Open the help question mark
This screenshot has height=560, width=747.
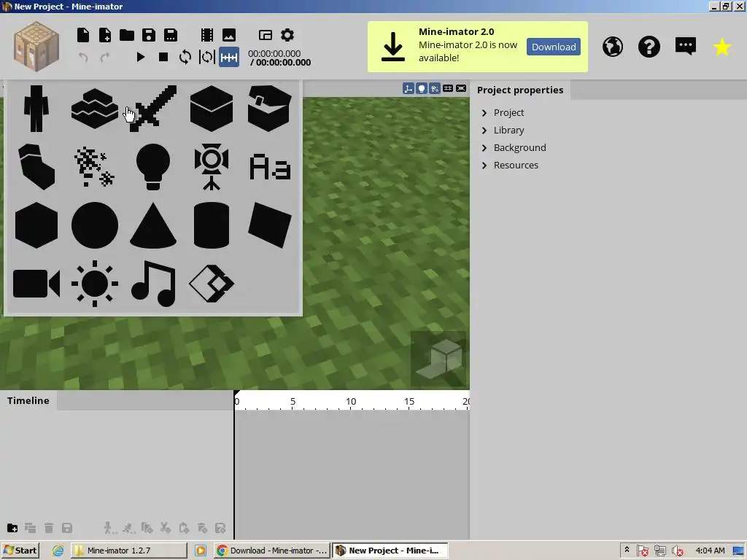[649, 47]
